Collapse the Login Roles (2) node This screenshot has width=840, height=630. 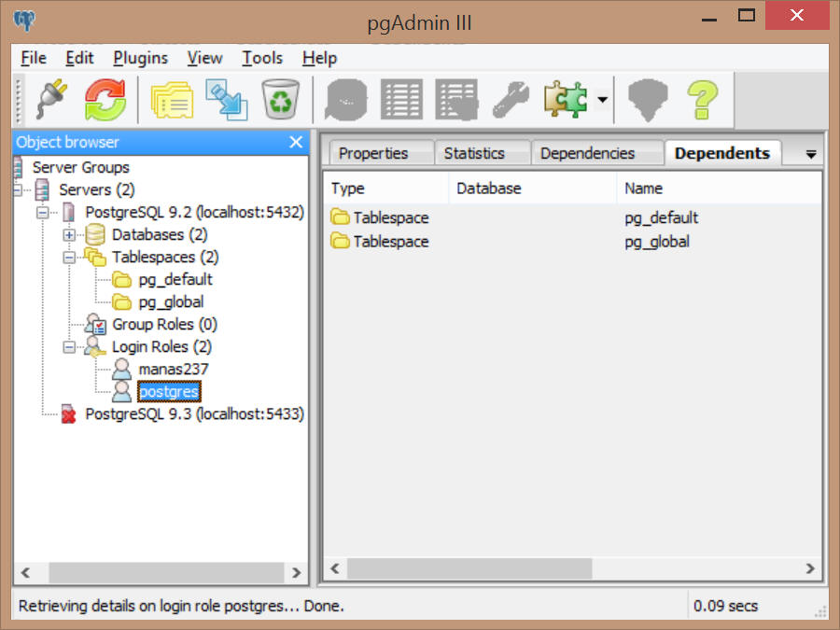pos(69,347)
